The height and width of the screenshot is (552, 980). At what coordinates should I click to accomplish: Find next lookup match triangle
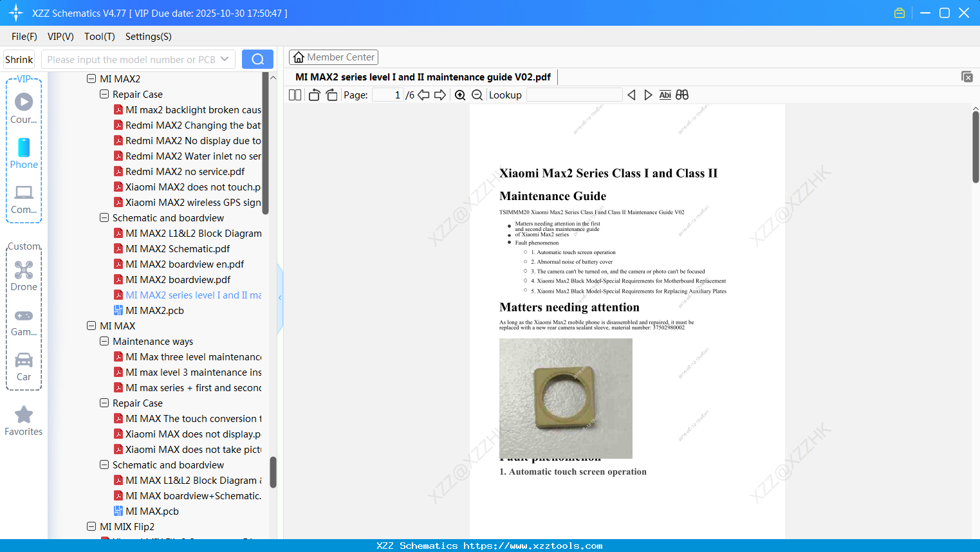pos(648,95)
